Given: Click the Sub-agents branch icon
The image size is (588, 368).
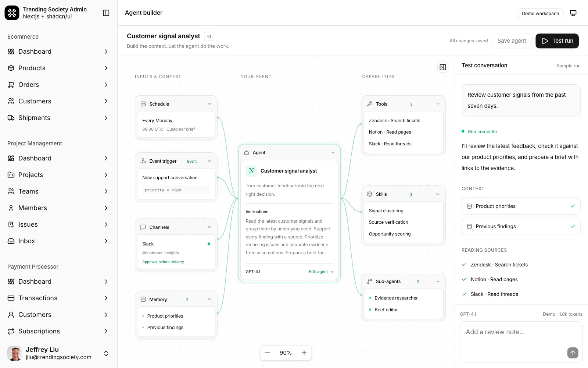Looking at the screenshot, I should (370, 282).
